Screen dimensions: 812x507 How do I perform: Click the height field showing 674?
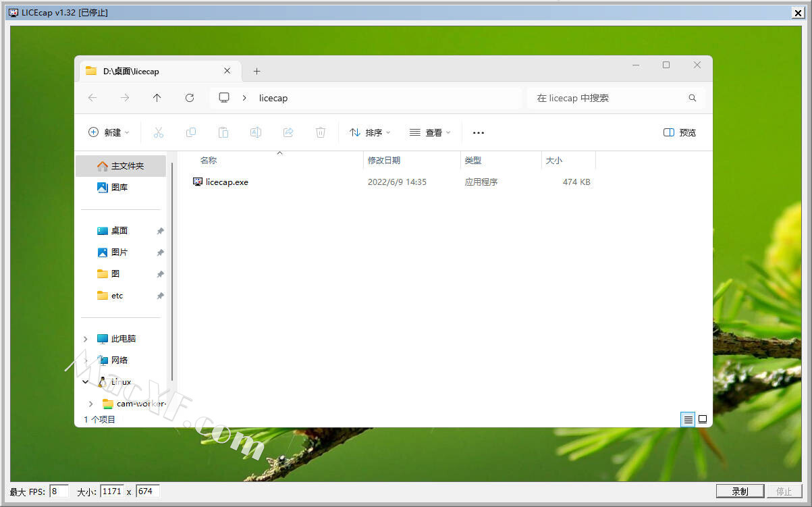(x=148, y=491)
